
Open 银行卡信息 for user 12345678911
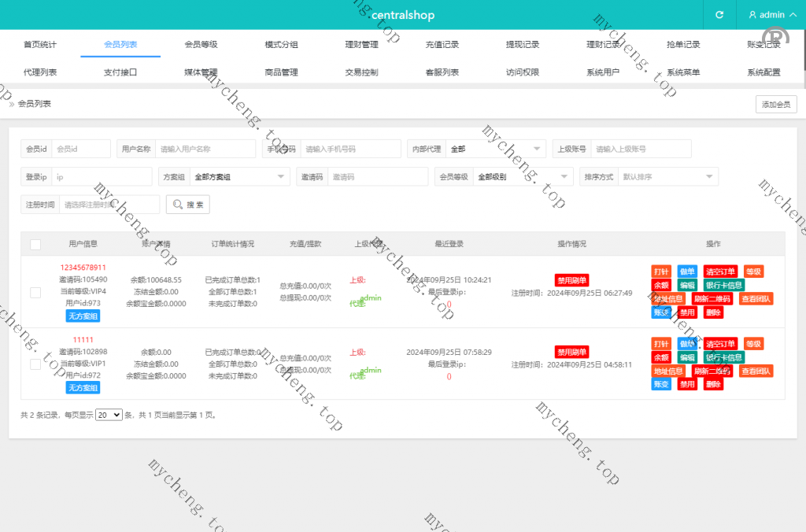click(x=723, y=285)
